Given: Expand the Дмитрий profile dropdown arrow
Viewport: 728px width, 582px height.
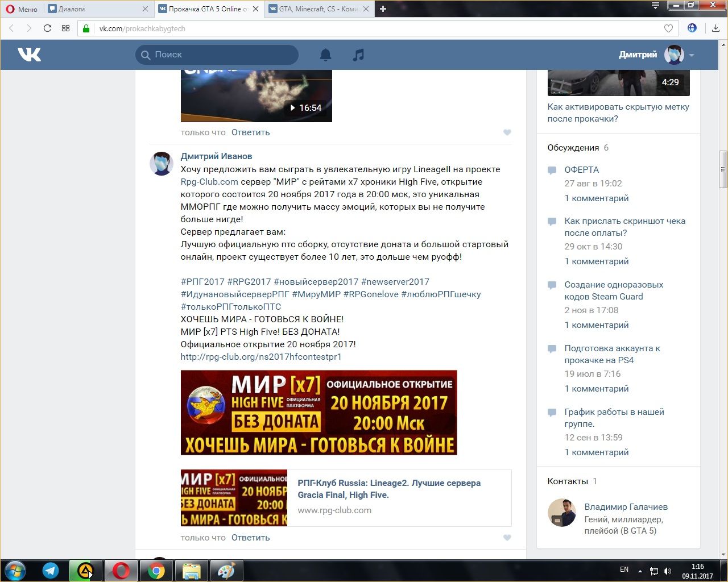Looking at the screenshot, I should pos(692,55).
